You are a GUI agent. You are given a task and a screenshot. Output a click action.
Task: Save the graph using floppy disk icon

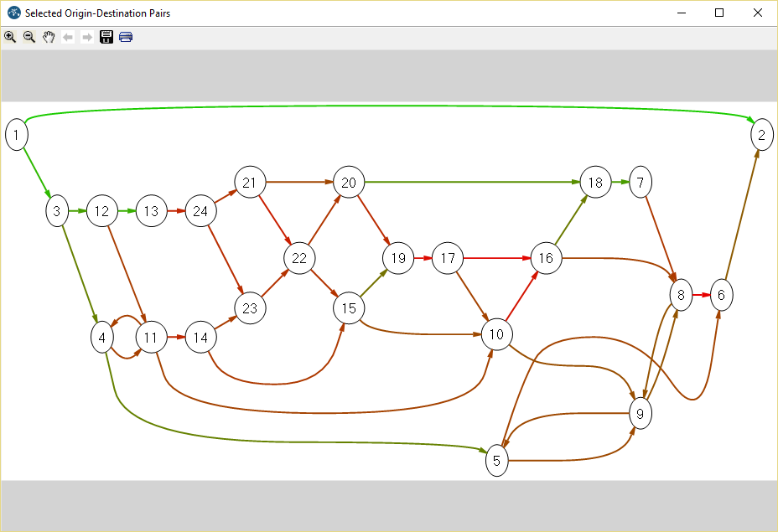(106, 37)
